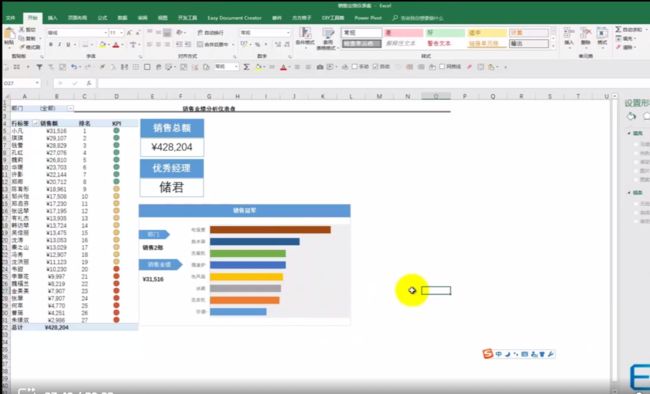Open the Name Box dropdown arrow
This screenshot has height=394, width=650.
click(37, 83)
